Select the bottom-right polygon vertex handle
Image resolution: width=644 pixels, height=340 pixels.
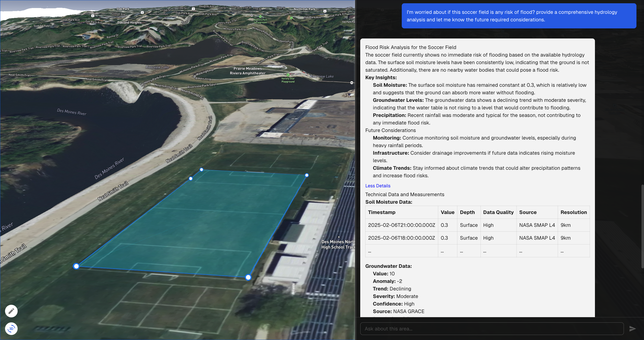point(248,277)
